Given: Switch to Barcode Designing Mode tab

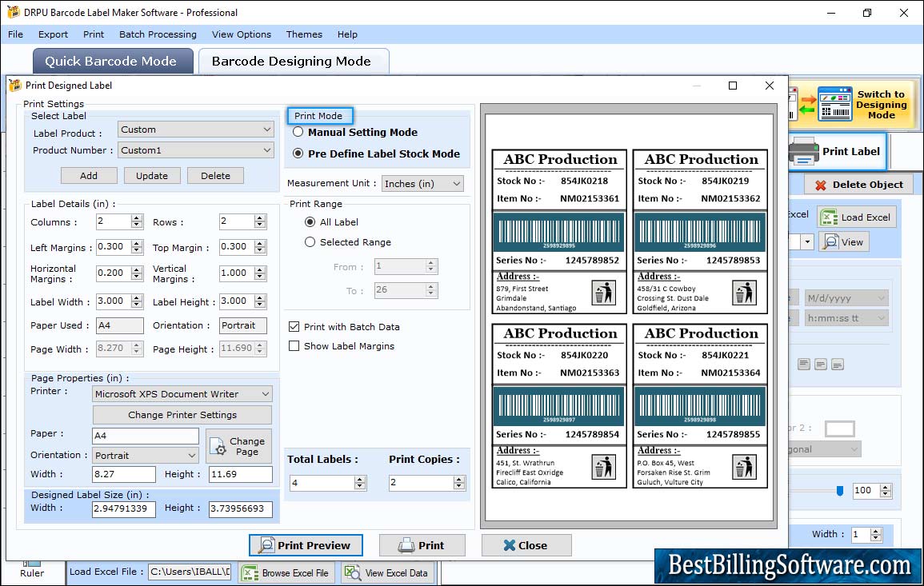Looking at the screenshot, I should coord(294,62).
